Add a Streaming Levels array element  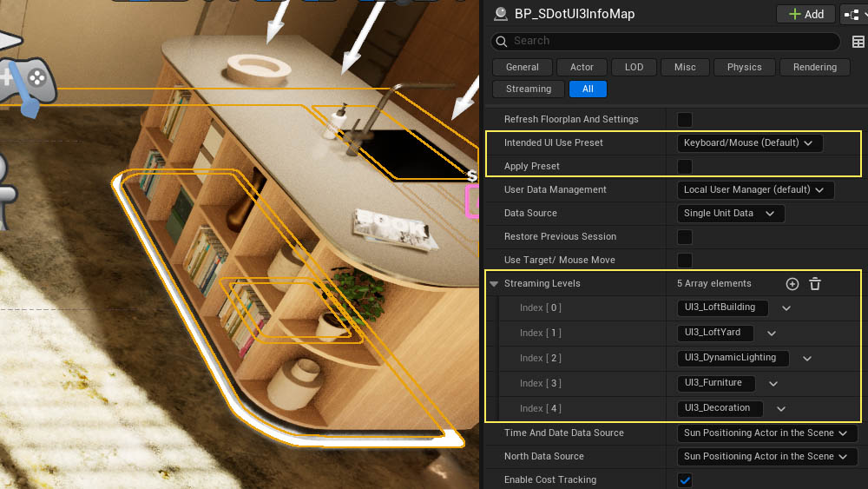[792, 283]
